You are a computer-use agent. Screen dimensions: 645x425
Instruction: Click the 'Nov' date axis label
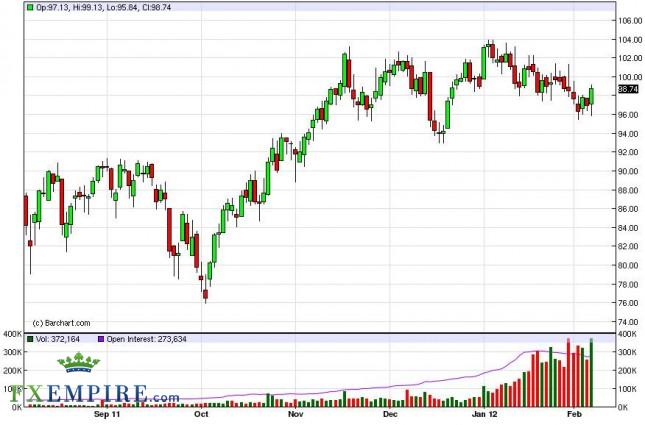295,414
